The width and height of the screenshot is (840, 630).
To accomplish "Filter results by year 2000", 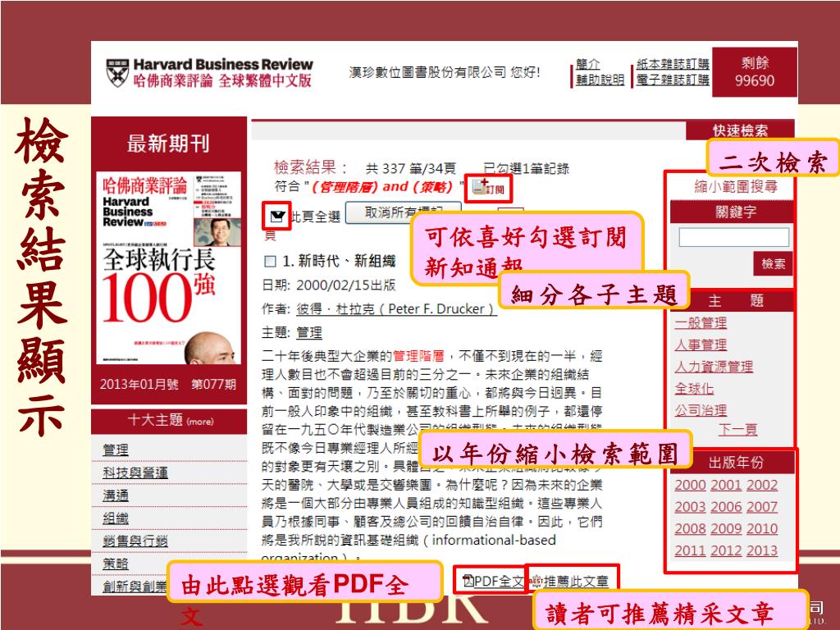I will pyautogui.click(x=690, y=485).
